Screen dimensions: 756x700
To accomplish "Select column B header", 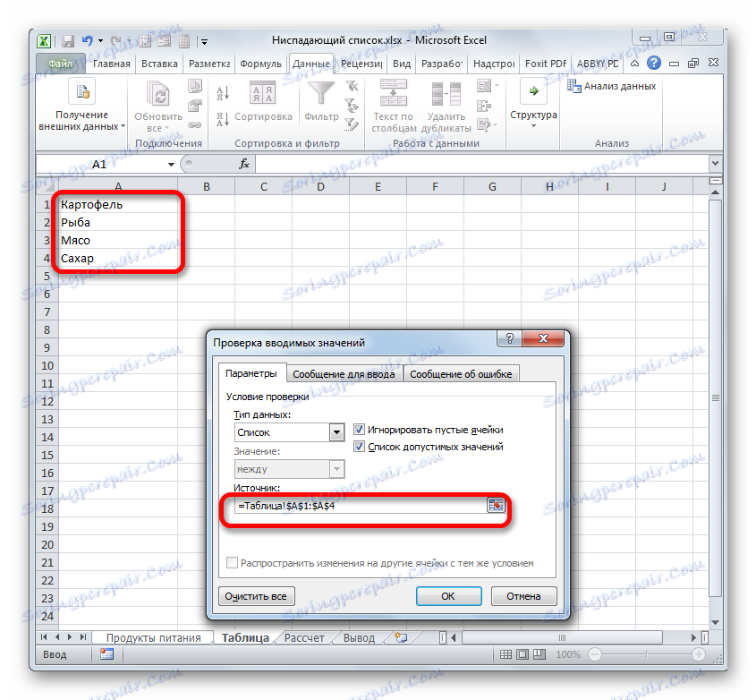I will [x=207, y=187].
